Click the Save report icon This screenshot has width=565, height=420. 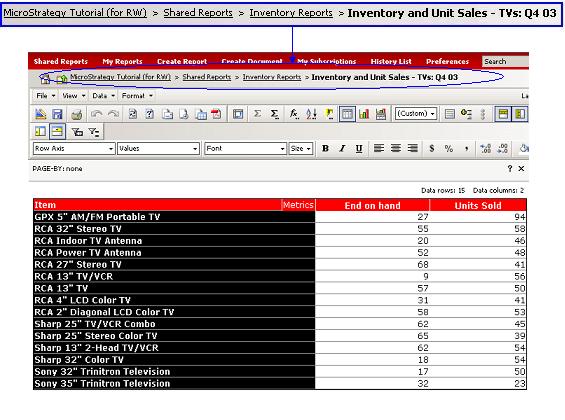(58, 114)
